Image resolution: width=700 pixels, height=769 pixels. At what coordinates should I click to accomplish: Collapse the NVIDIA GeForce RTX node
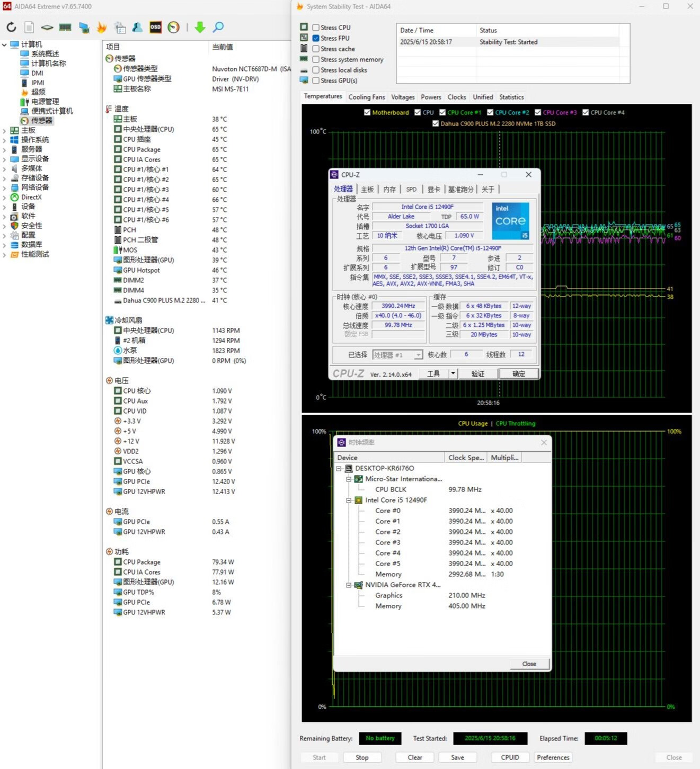coord(349,585)
